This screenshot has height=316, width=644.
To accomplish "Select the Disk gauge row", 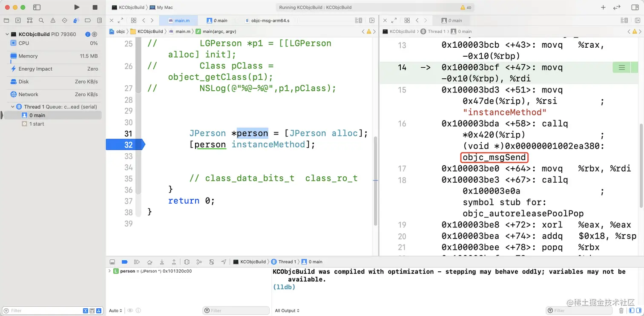I will [53, 82].
